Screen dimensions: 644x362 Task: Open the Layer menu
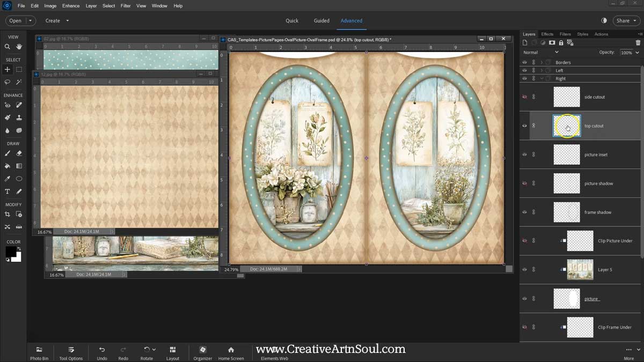coord(91,6)
